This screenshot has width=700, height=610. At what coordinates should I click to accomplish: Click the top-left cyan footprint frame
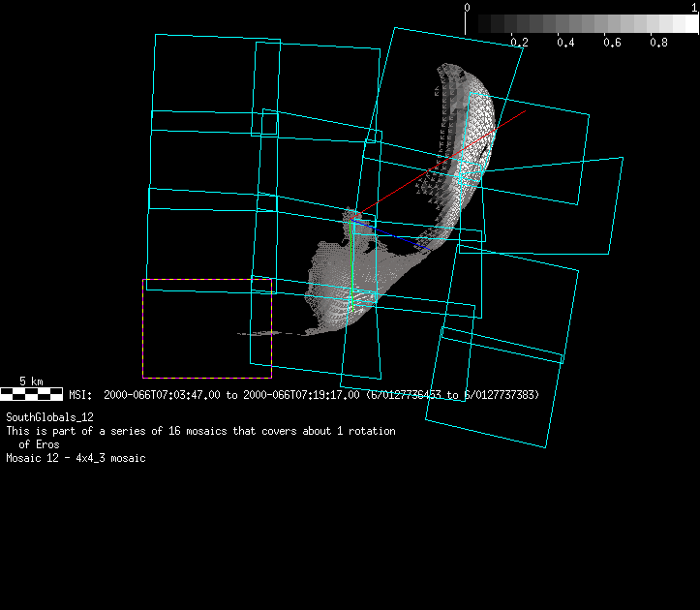click(215, 77)
